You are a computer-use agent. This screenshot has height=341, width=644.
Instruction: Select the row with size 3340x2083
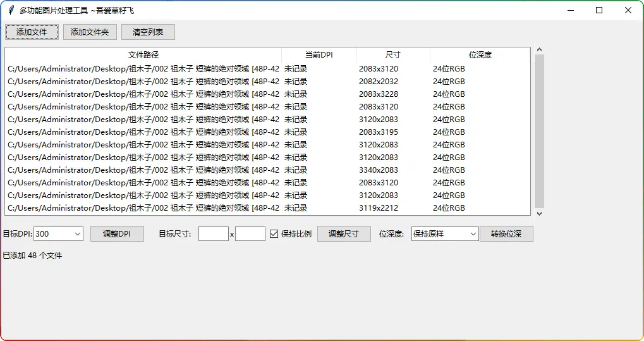pyautogui.click(x=378, y=170)
